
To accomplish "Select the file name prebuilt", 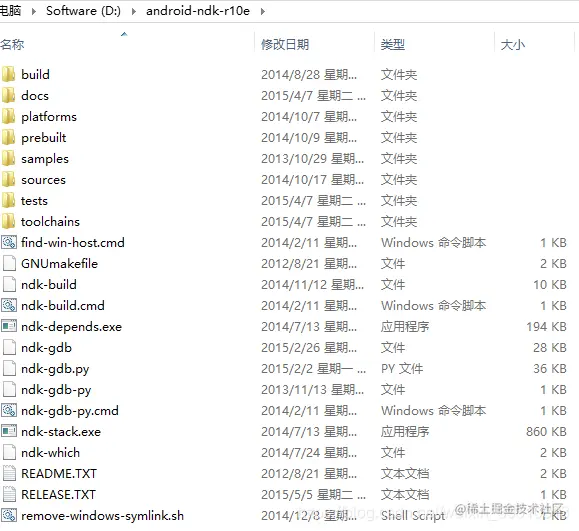I will point(44,138).
